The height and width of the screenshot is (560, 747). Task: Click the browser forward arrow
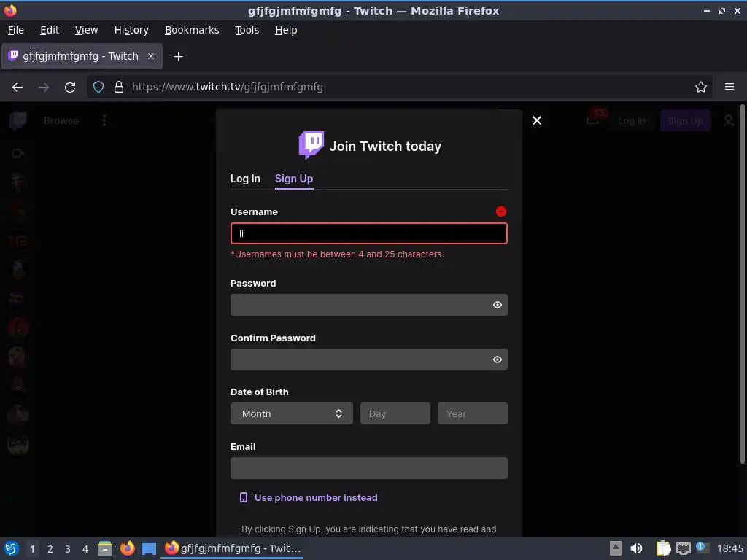point(44,87)
